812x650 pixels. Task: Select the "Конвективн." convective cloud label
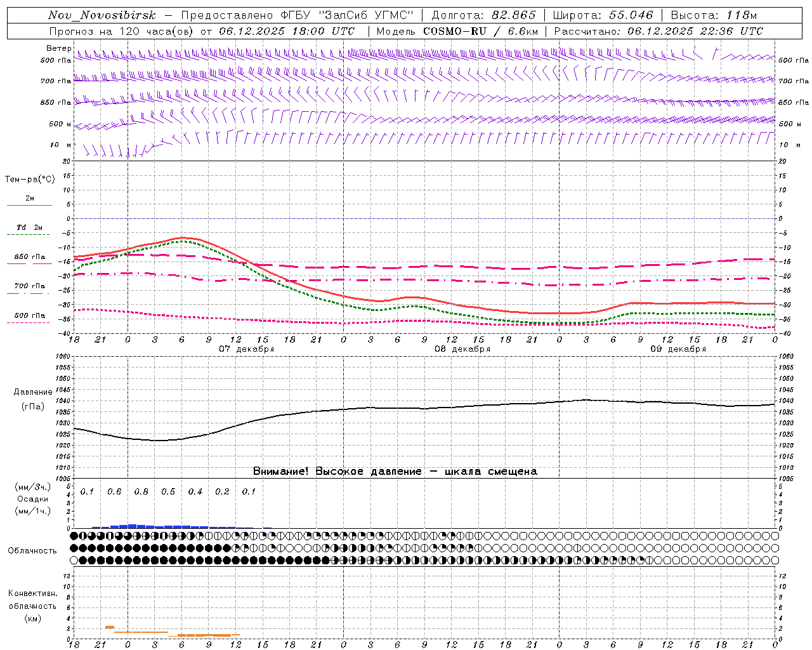click(x=33, y=594)
